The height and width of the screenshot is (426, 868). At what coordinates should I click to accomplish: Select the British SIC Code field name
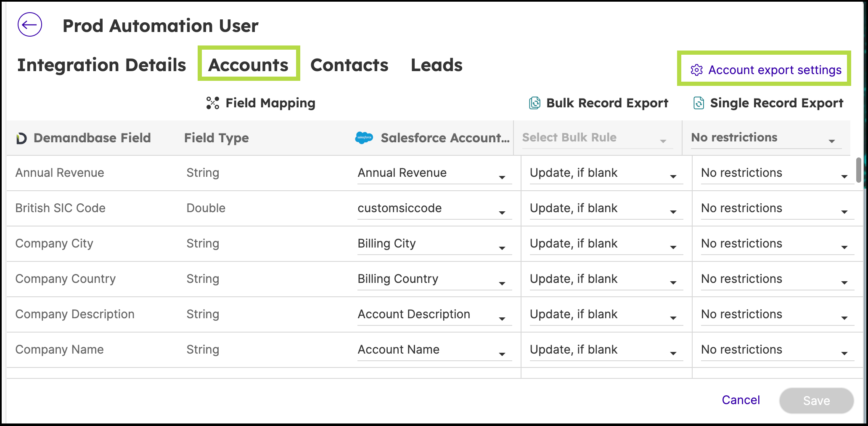(x=60, y=208)
